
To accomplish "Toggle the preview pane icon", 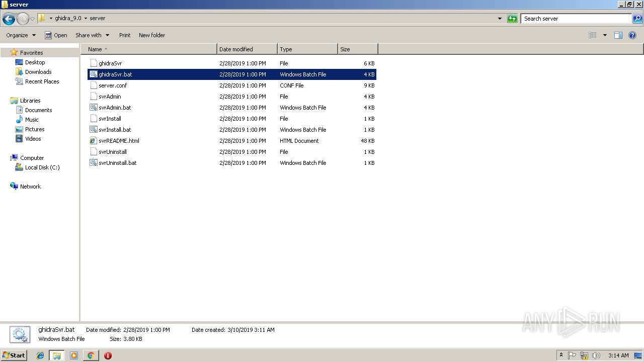I will (x=618, y=35).
